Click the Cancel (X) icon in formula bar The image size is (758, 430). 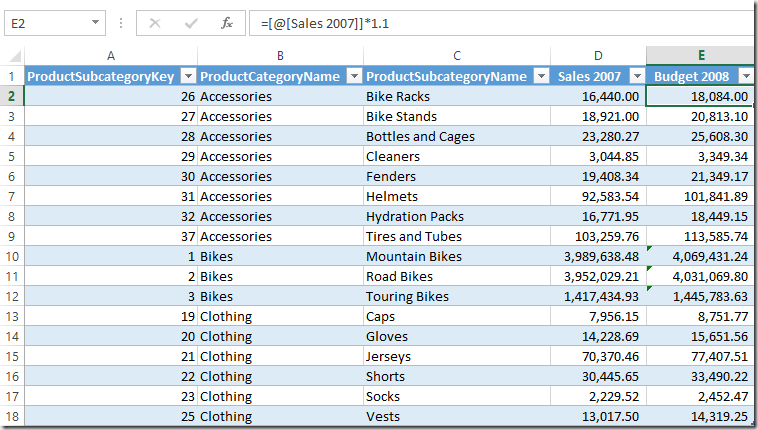click(x=155, y=23)
